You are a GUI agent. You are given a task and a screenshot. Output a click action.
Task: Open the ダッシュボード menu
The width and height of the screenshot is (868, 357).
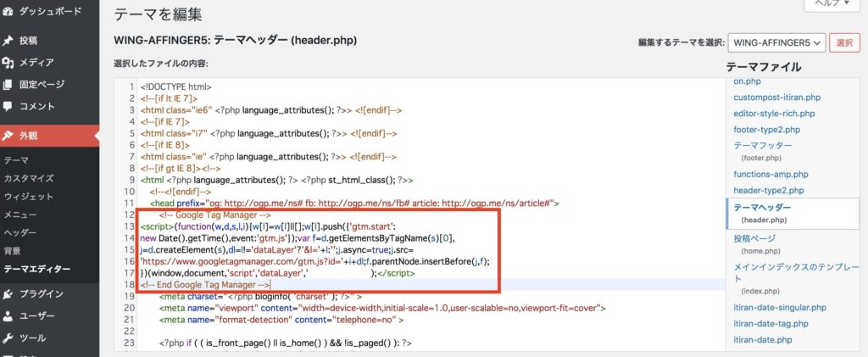click(x=50, y=12)
